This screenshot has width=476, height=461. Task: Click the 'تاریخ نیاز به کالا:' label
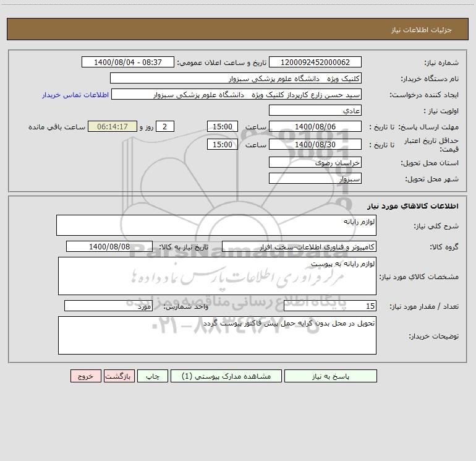(x=184, y=247)
